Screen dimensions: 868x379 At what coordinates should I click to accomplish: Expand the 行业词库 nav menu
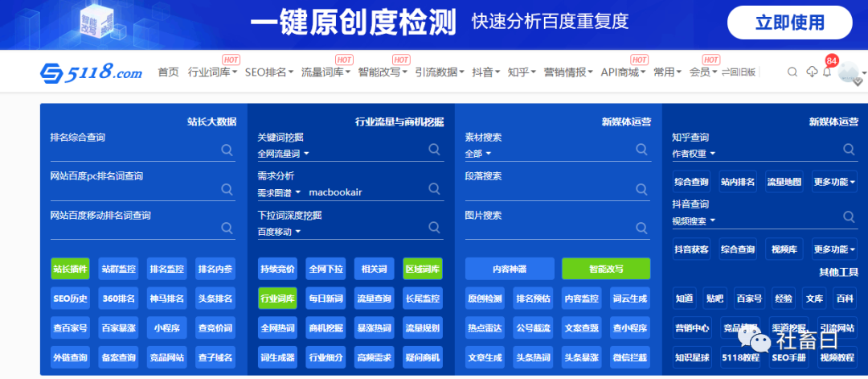pyautogui.click(x=212, y=72)
